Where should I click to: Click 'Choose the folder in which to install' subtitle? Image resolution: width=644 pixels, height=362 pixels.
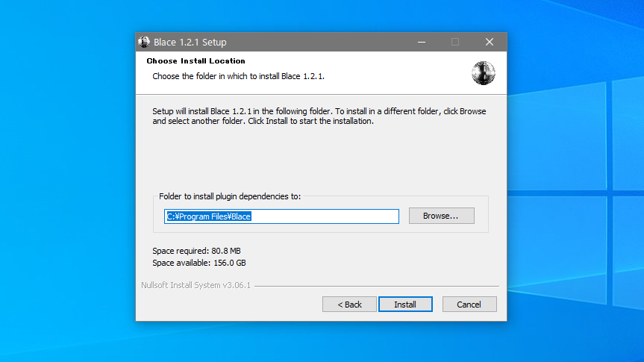(238, 76)
